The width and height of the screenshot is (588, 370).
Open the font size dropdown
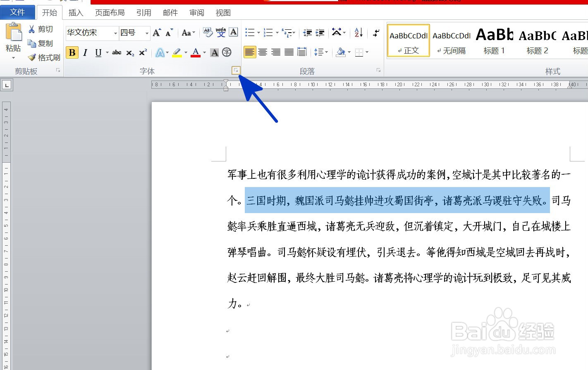(147, 33)
